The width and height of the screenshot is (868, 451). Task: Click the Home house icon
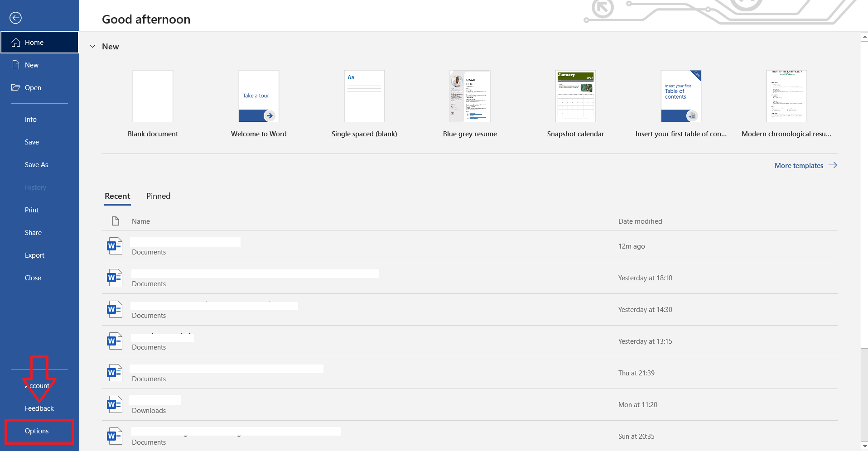pos(16,42)
